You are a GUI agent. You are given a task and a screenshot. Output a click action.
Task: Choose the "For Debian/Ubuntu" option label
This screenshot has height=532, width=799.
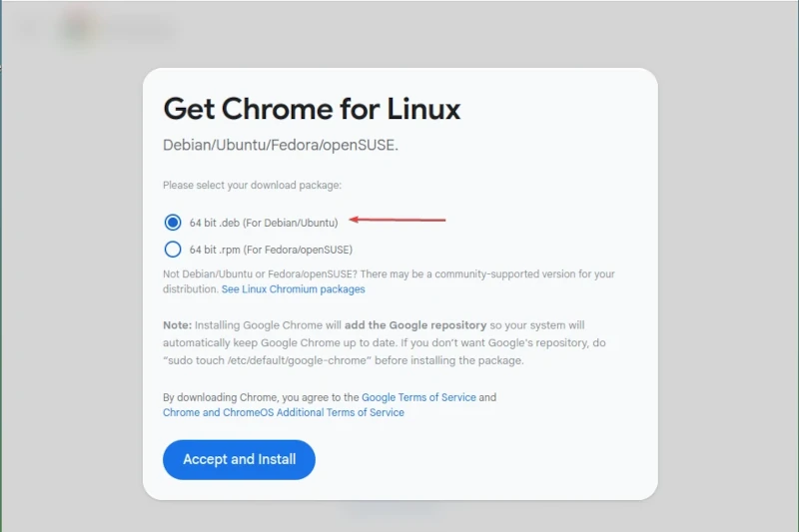pos(291,223)
